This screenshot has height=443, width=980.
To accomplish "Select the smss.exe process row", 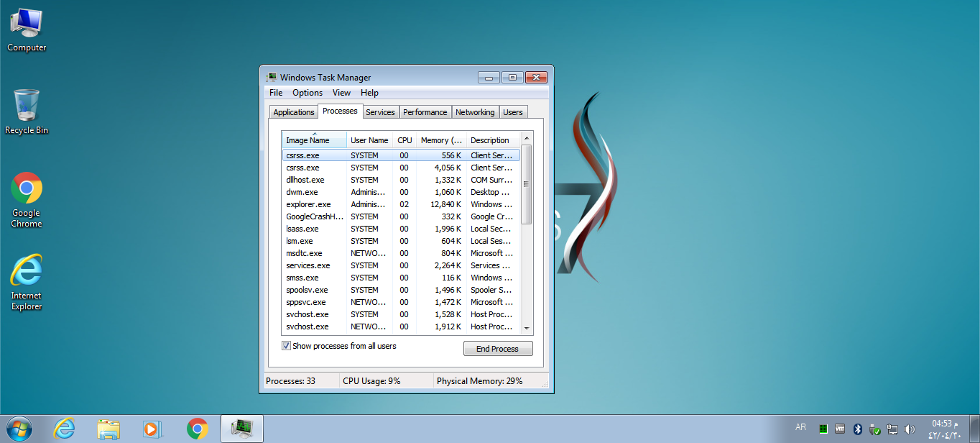I will [x=401, y=278].
